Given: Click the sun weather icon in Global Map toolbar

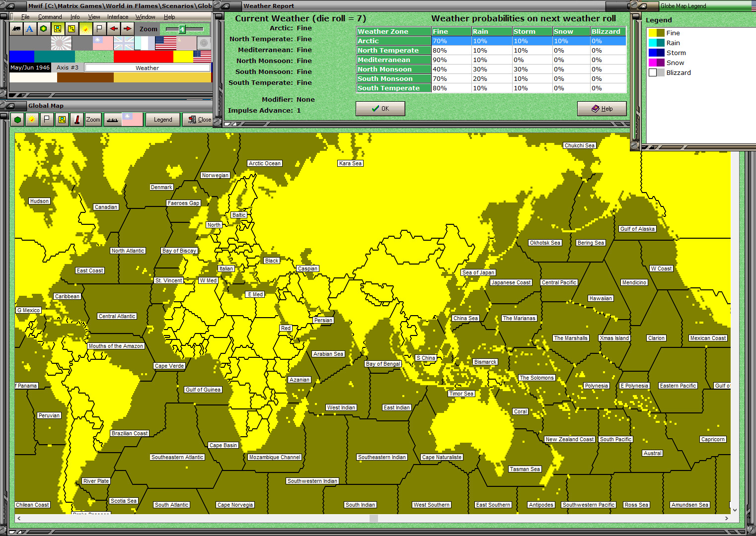Looking at the screenshot, I should tap(32, 120).
